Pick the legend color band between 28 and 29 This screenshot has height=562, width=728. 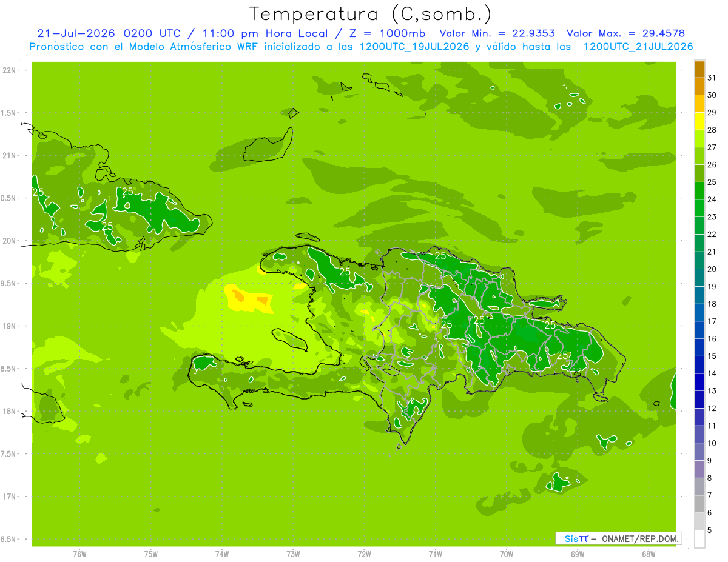pos(699,121)
